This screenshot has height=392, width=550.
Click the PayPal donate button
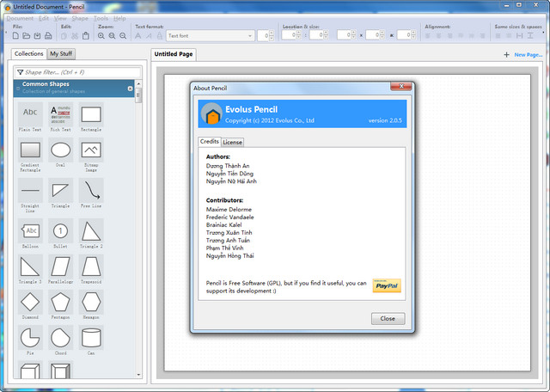coord(387,285)
